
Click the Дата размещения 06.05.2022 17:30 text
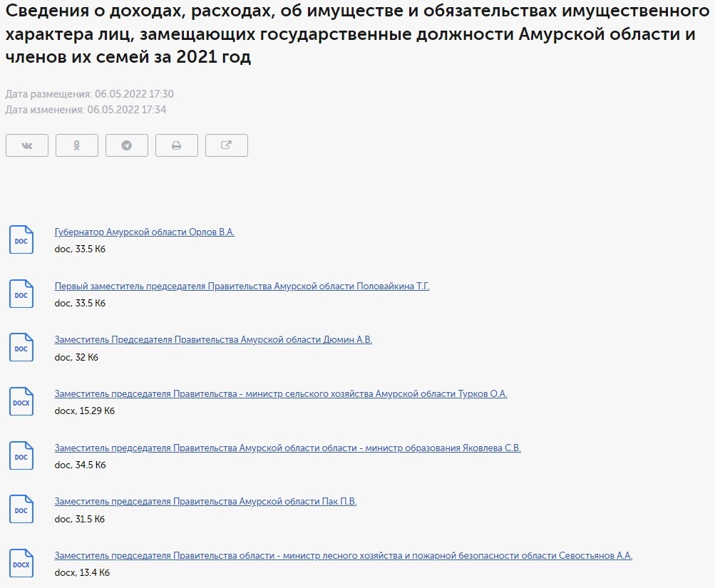[x=89, y=94]
